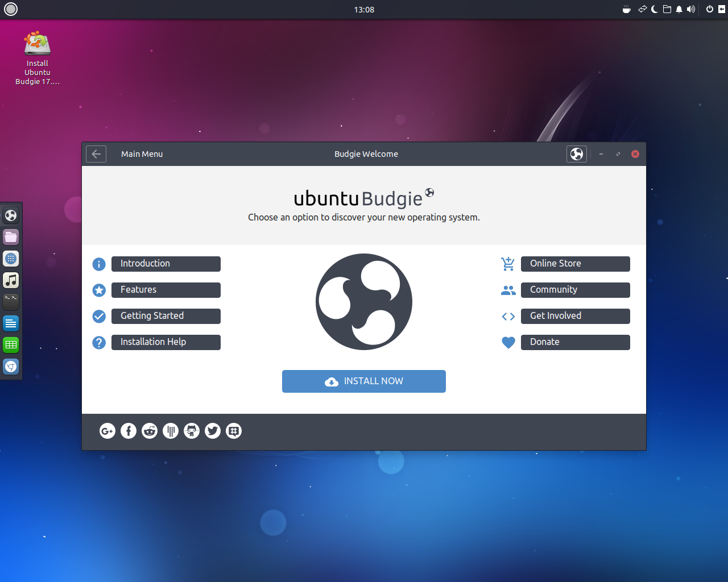Click the heart icon beside Donate
The image size is (728, 582).
(508, 343)
